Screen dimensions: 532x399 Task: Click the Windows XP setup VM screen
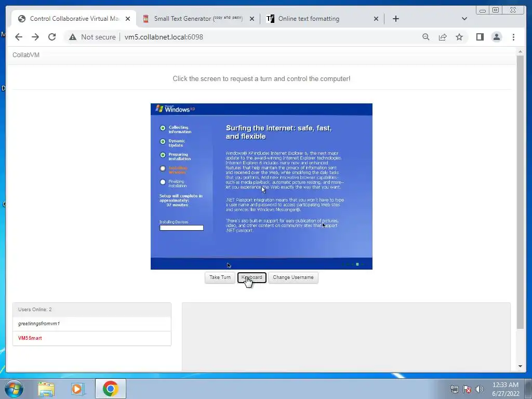pos(261,187)
